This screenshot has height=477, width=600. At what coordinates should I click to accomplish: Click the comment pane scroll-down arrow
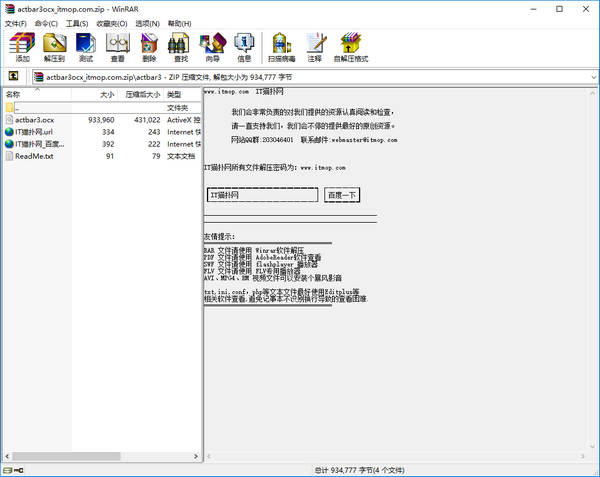tap(592, 447)
